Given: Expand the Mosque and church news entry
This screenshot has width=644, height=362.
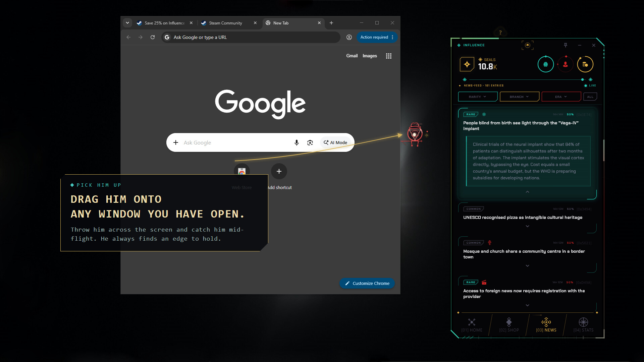Looking at the screenshot, I should pyautogui.click(x=527, y=266).
